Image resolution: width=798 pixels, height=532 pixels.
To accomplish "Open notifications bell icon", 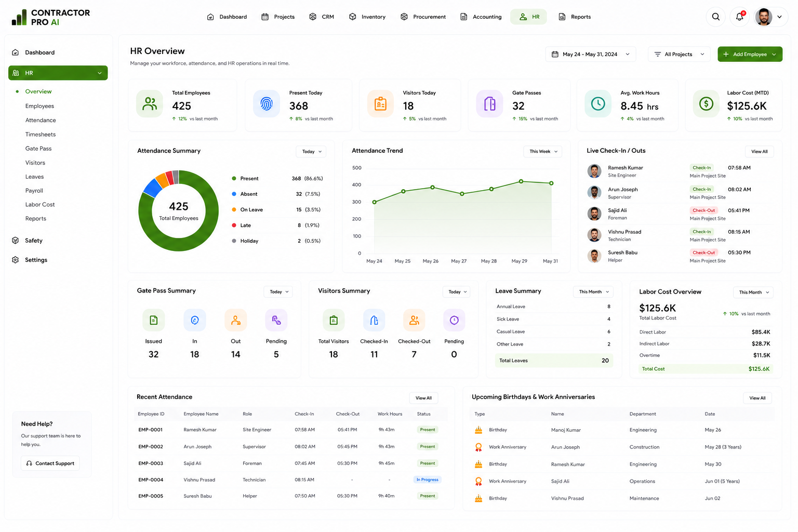I will [x=739, y=17].
